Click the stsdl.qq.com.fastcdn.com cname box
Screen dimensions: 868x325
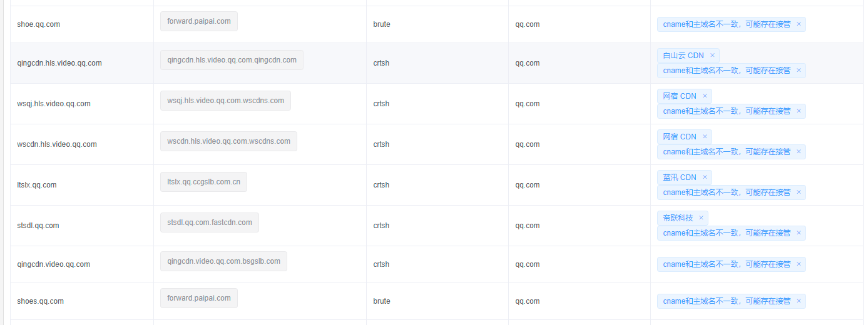210,222
